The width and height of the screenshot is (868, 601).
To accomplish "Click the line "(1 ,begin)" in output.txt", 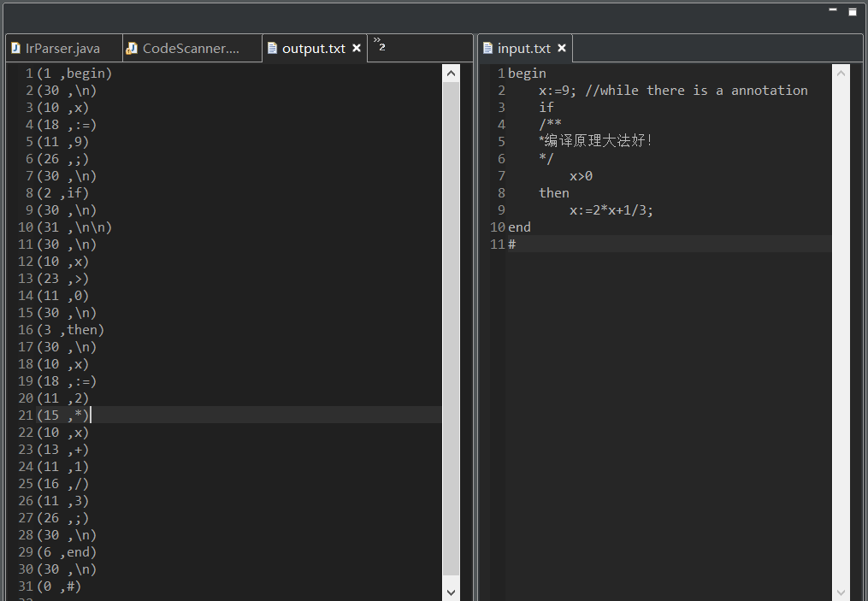I will (74, 74).
